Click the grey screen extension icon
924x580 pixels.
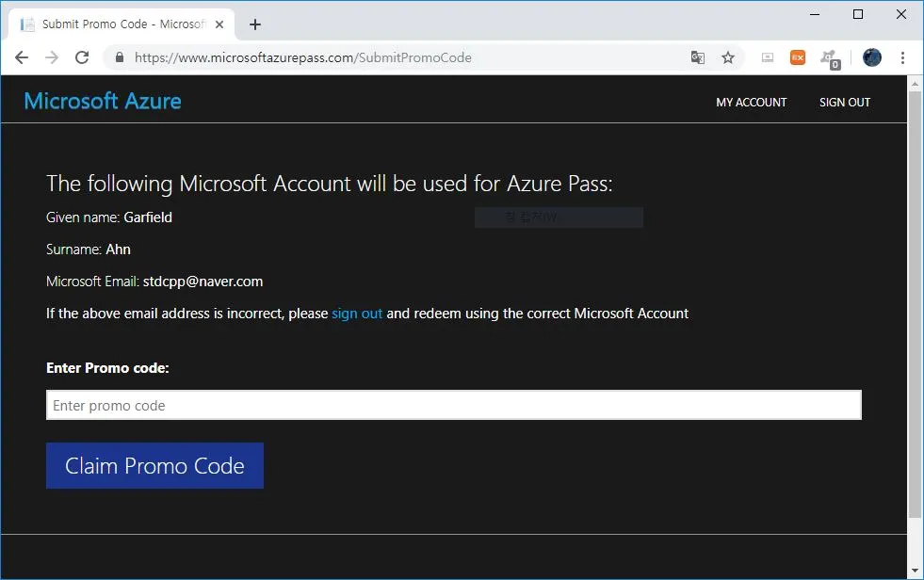coord(768,57)
